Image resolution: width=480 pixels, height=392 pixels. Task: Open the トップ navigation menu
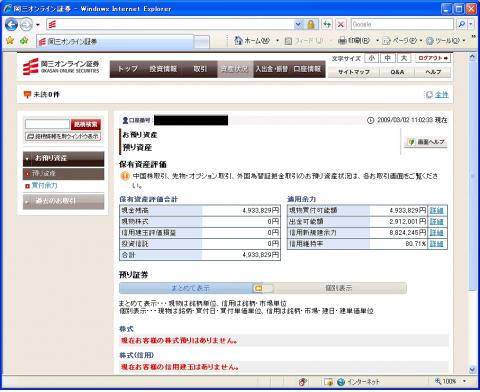(128, 69)
